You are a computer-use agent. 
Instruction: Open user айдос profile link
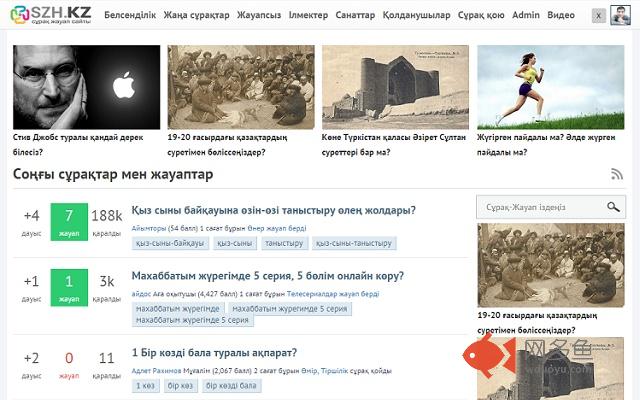[141, 294]
